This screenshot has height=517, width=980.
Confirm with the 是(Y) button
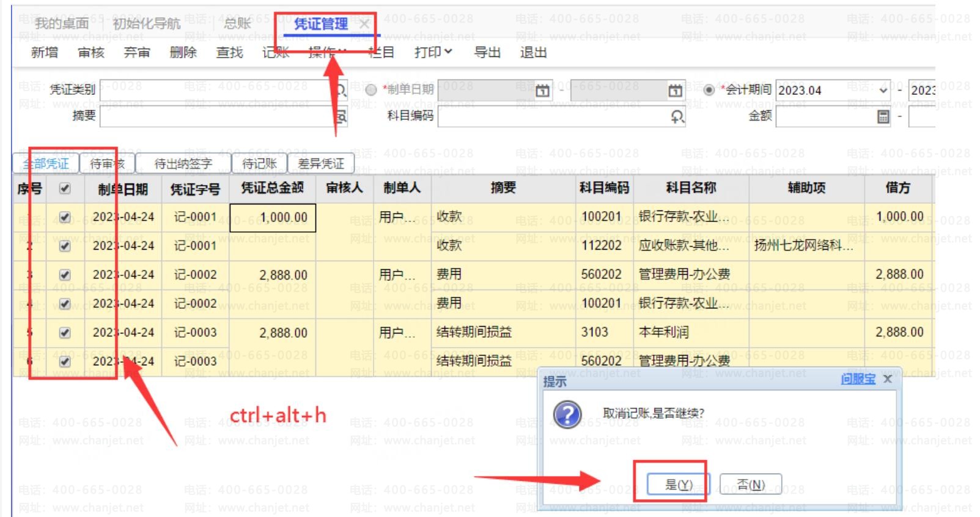[x=678, y=485]
